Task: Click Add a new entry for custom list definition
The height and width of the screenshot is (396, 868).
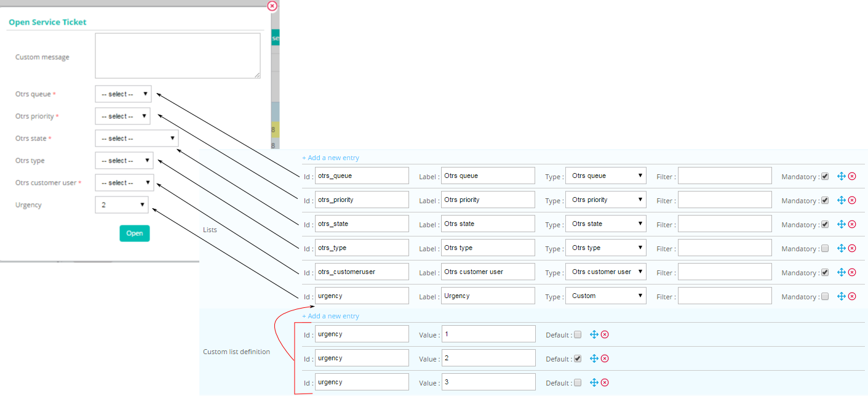Action: [330, 316]
